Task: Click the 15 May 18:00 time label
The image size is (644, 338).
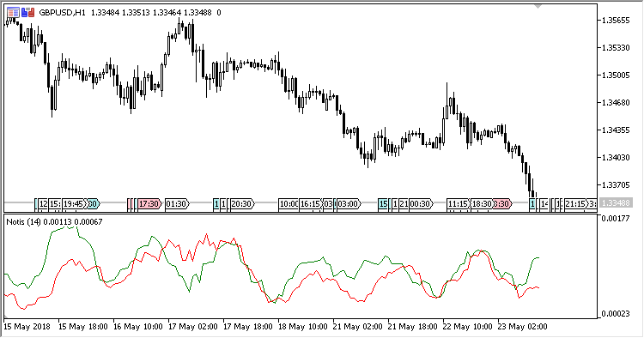Action: point(83,327)
